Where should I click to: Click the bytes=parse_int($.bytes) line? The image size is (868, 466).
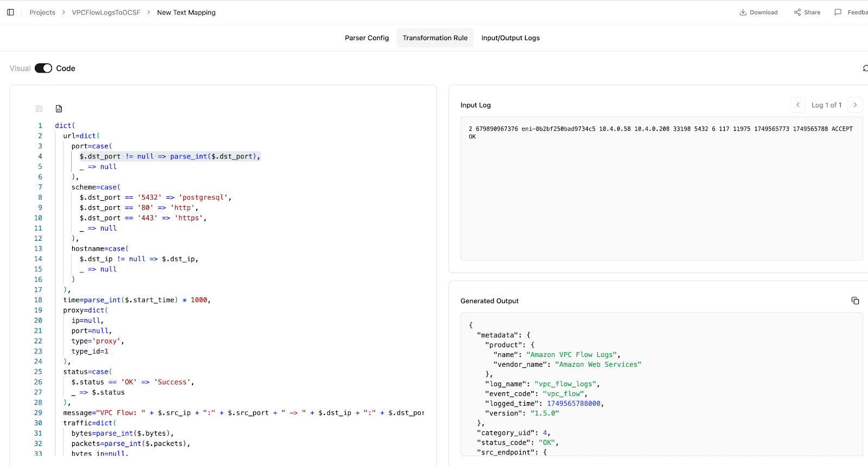123,433
